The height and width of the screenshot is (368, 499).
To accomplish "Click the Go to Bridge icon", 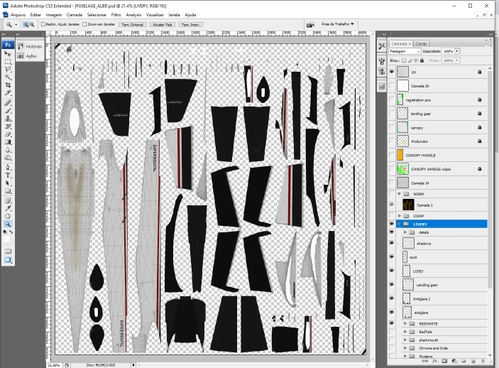I will [311, 24].
